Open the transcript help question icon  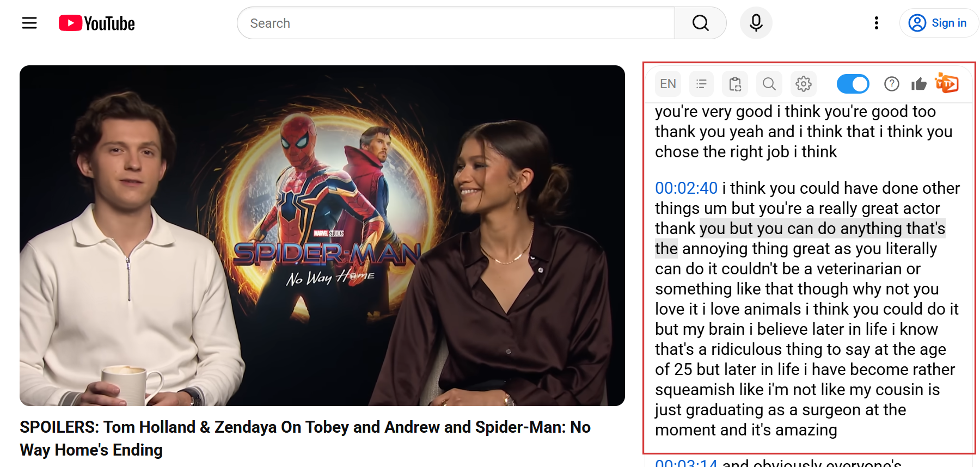coord(892,84)
